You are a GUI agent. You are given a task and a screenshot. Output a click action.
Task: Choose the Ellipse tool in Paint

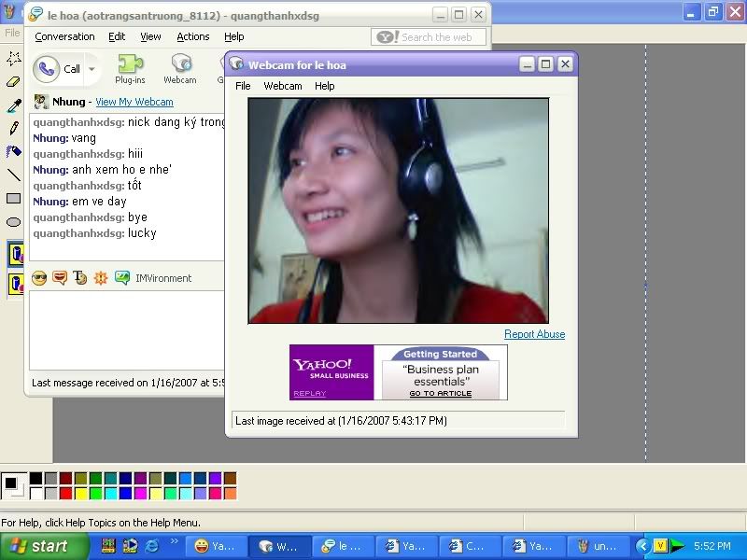click(13, 222)
